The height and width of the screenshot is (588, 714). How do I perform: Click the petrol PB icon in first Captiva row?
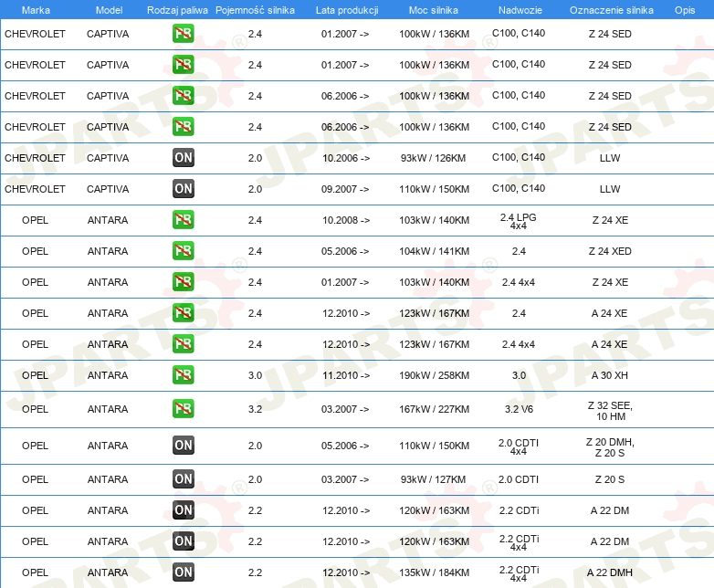(183, 33)
